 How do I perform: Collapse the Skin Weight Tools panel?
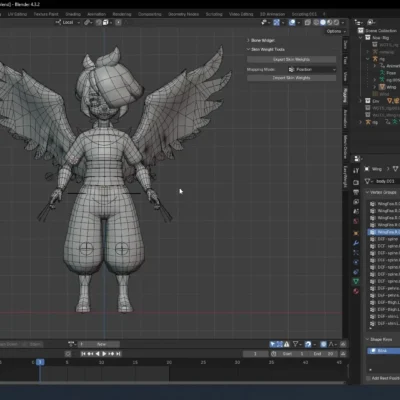pos(266,49)
